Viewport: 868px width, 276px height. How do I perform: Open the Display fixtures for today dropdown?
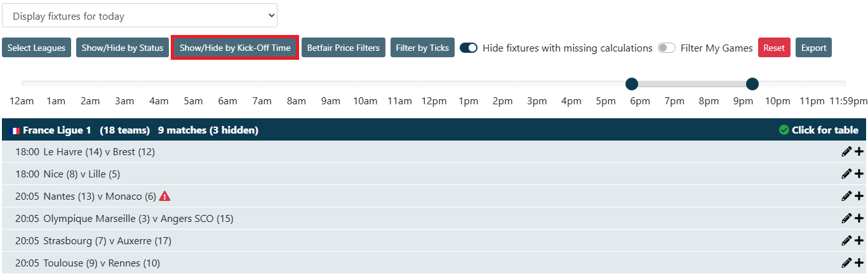pyautogui.click(x=140, y=16)
